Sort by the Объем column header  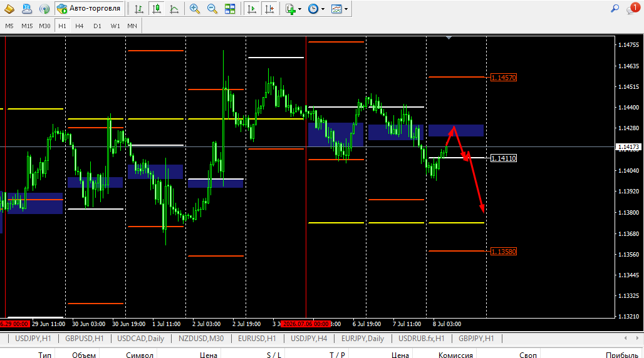tap(84, 355)
